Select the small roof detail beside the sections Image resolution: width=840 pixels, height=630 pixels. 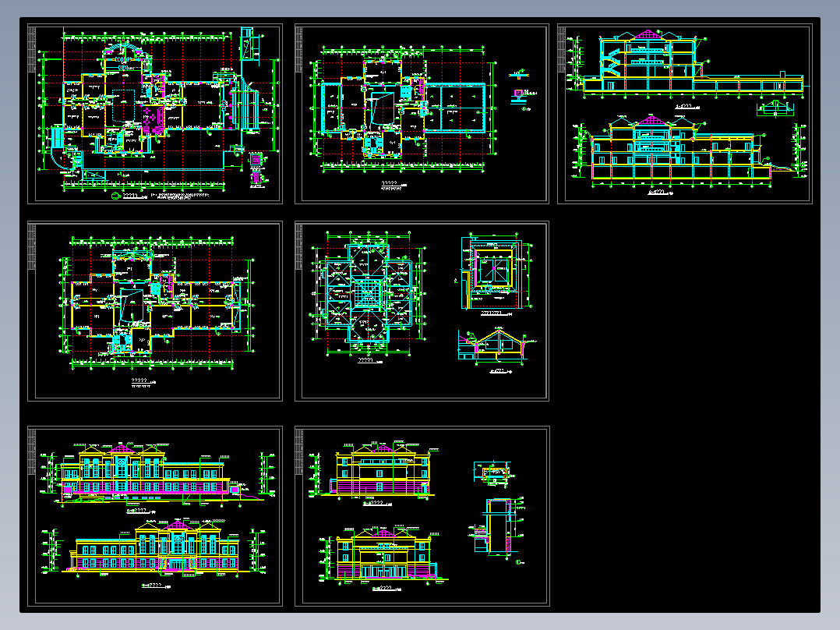click(x=775, y=108)
